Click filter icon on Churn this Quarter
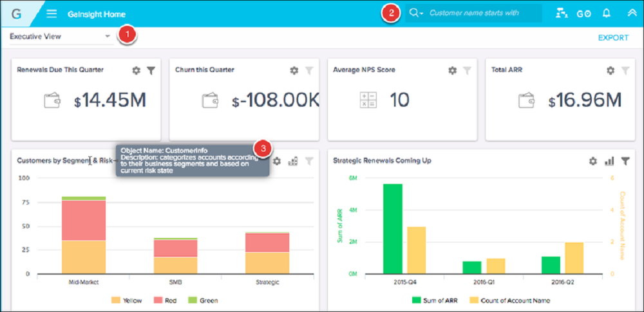The height and width of the screenshot is (312, 644). pos(309,71)
